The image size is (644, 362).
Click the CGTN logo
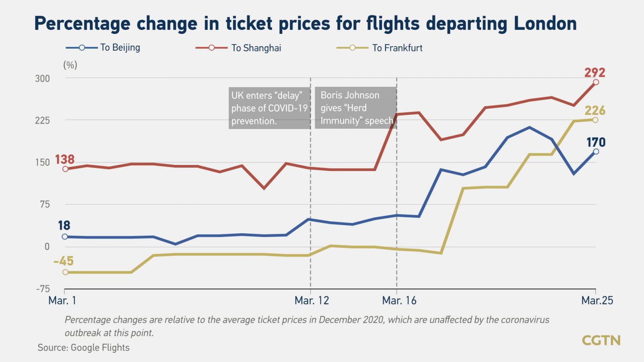click(601, 341)
